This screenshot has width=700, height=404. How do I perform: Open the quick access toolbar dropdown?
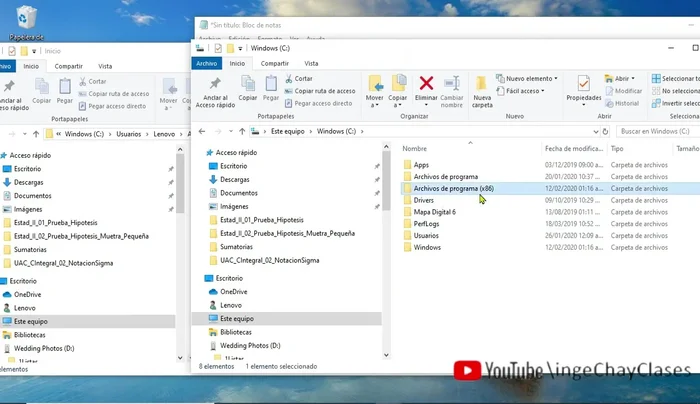(x=240, y=48)
